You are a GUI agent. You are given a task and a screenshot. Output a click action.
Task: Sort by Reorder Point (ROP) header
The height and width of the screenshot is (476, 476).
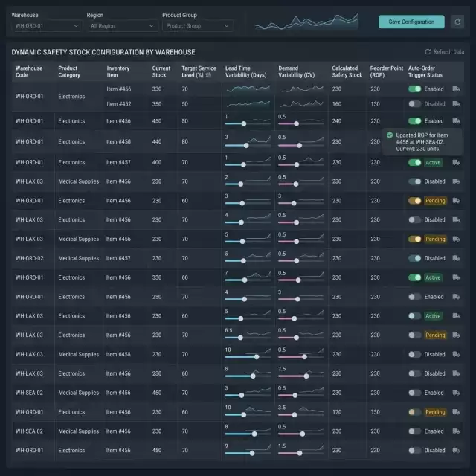point(387,71)
